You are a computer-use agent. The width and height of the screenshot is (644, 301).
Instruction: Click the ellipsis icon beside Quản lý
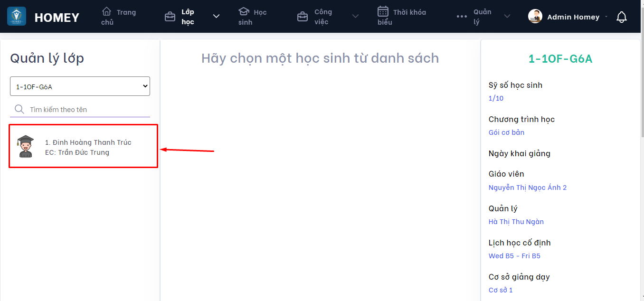[461, 16]
